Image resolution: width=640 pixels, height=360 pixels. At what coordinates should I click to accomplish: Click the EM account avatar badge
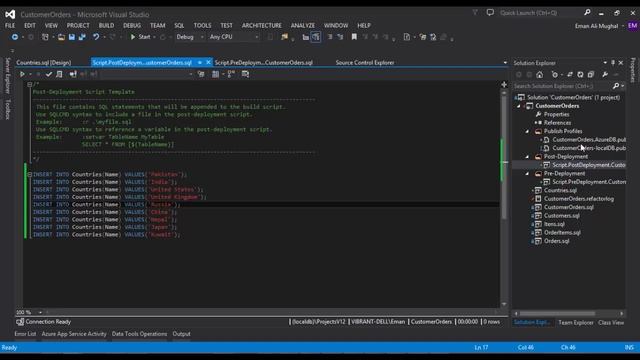tap(633, 26)
